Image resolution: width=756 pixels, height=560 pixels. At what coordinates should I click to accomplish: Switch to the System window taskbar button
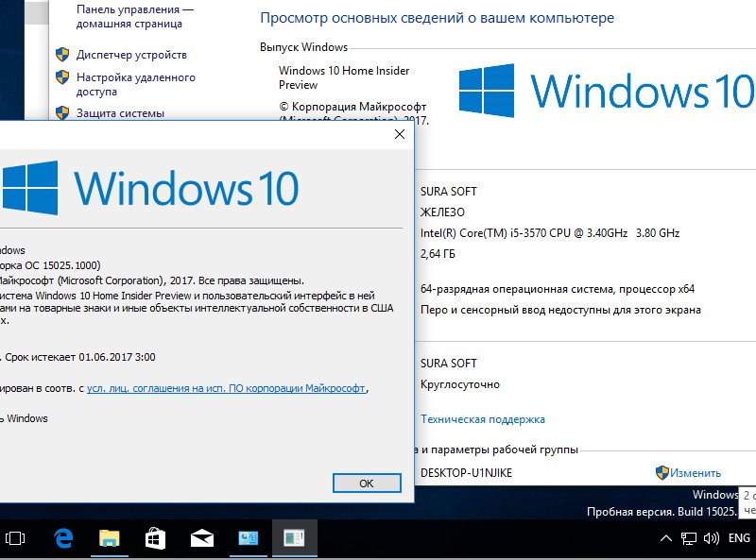click(x=249, y=538)
